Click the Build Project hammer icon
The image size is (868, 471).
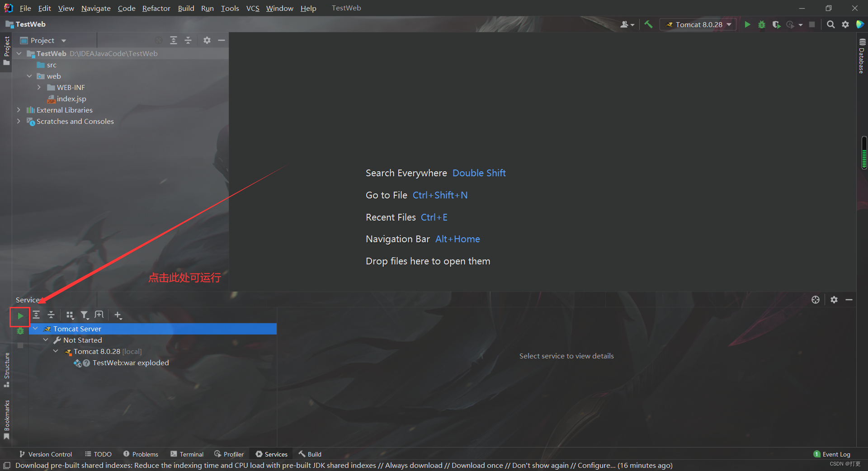click(649, 24)
